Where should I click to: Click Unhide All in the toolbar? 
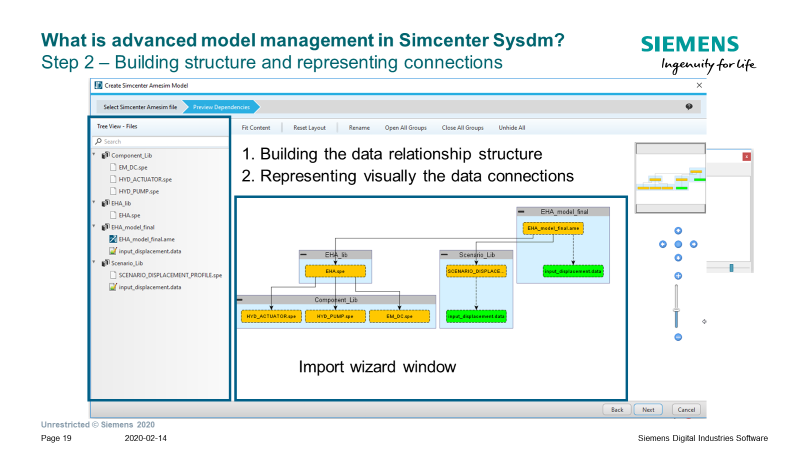click(x=512, y=128)
